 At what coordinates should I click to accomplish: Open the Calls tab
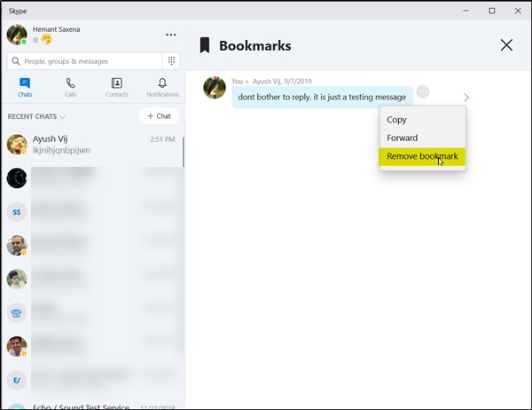(70, 87)
